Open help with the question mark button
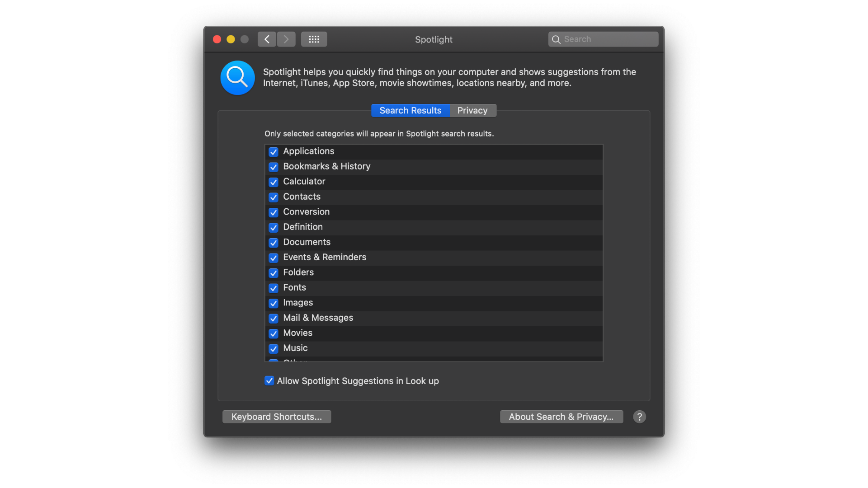 (639, 417)
